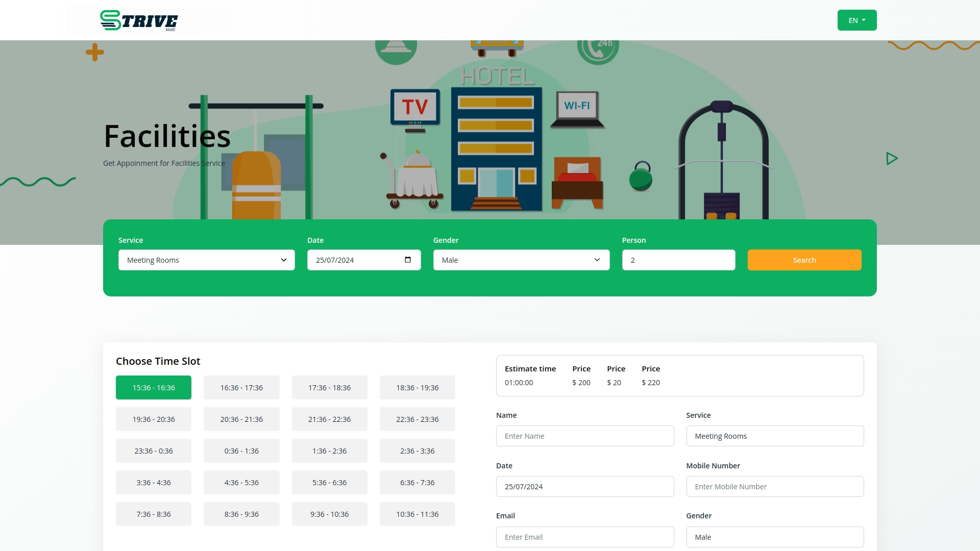Click the Enter Name field
980x551 pixels.
[584, 436]
